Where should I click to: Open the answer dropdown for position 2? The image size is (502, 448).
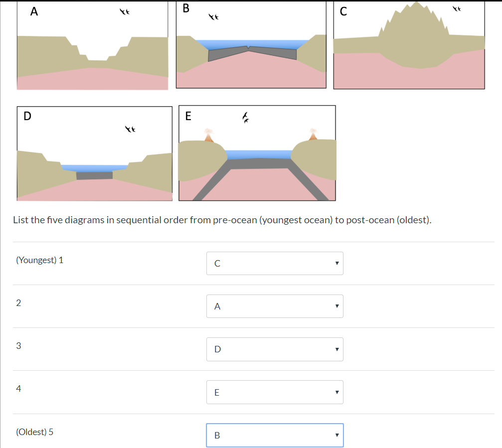(x=275, y=306)
